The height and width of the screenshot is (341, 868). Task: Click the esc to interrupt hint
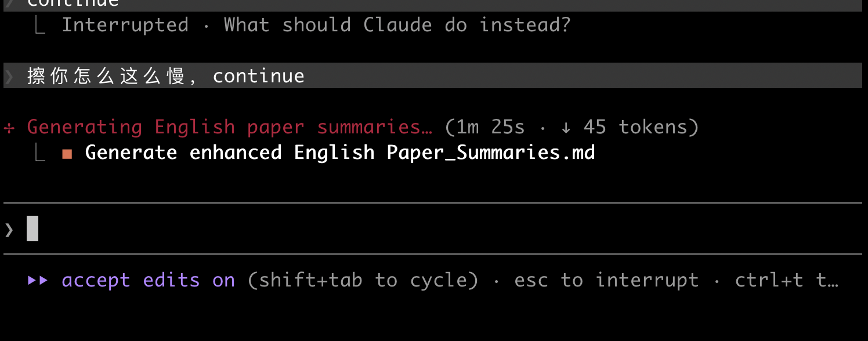click(x=606, y=281)
